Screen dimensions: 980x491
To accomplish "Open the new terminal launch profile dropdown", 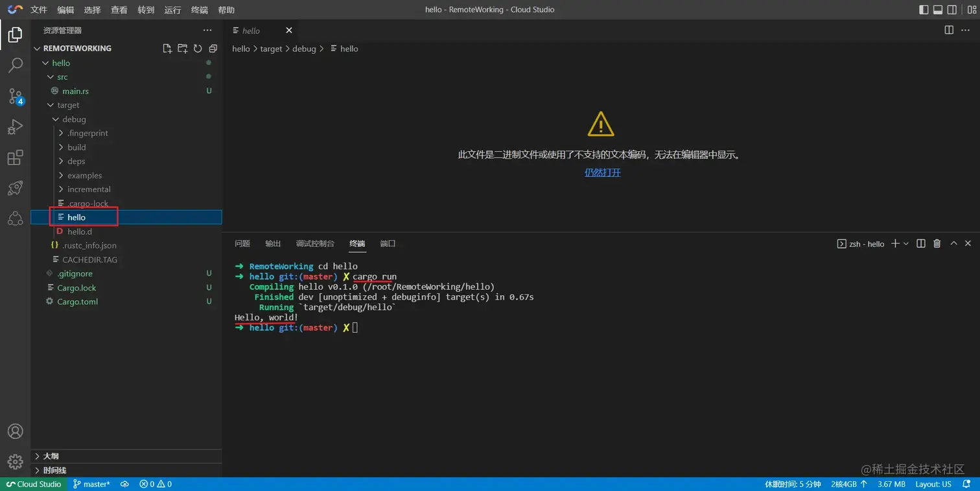I will [906, 243].
